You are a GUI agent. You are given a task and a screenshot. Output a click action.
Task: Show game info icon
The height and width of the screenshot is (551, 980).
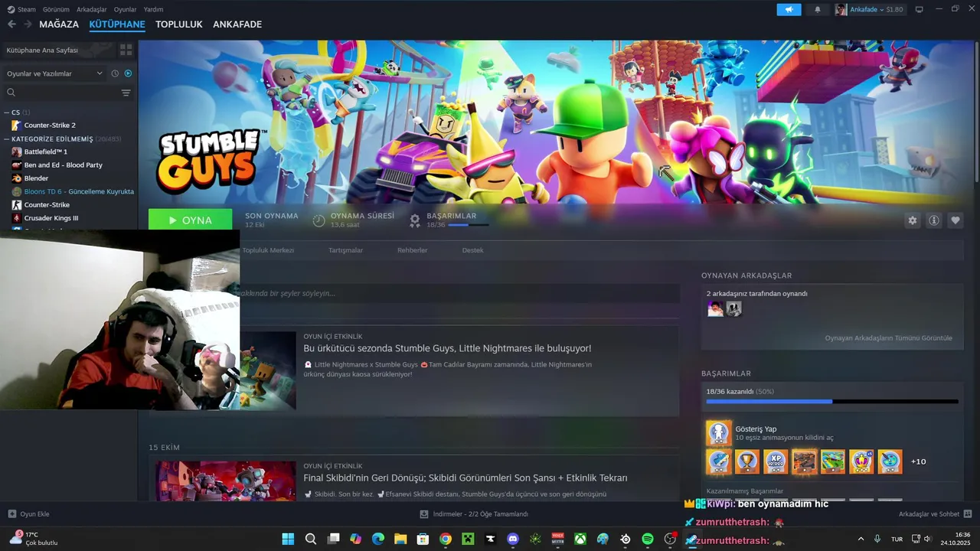click(x=934, y=220)
